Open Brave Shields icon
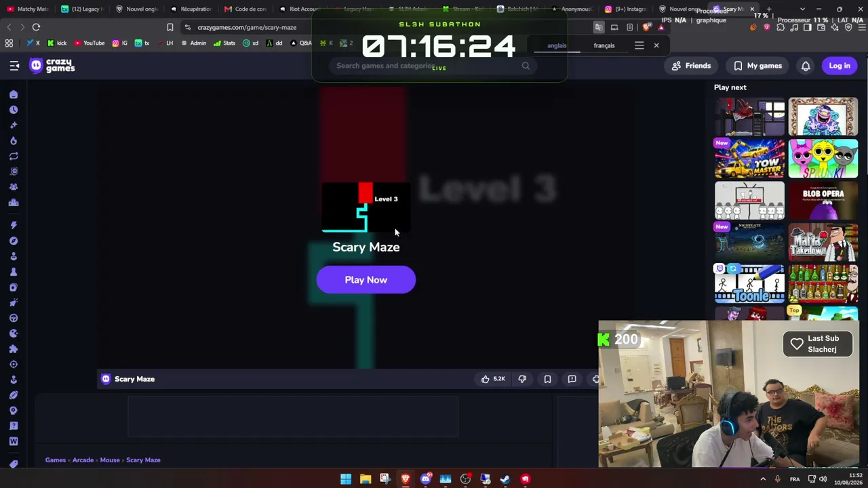 point(646,27)
